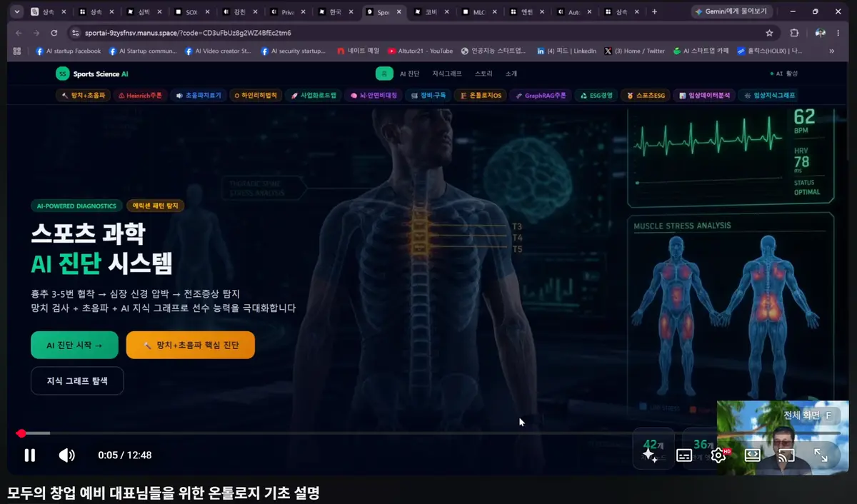857x504 pixels.
Task: Click the AI 진단 시작 green button
Action: click(74, 345)
